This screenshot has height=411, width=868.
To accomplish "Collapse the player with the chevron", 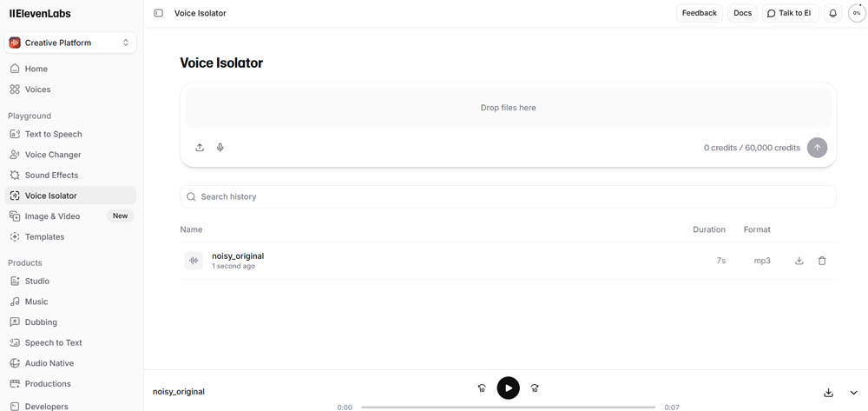I will click(x=853, y=392).
